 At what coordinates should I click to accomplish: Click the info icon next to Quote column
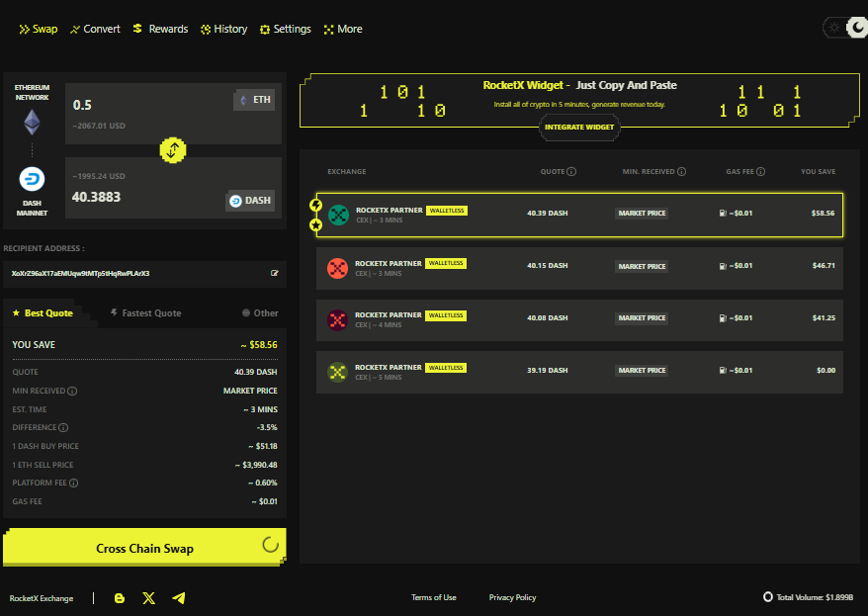(x=571, y=172)
